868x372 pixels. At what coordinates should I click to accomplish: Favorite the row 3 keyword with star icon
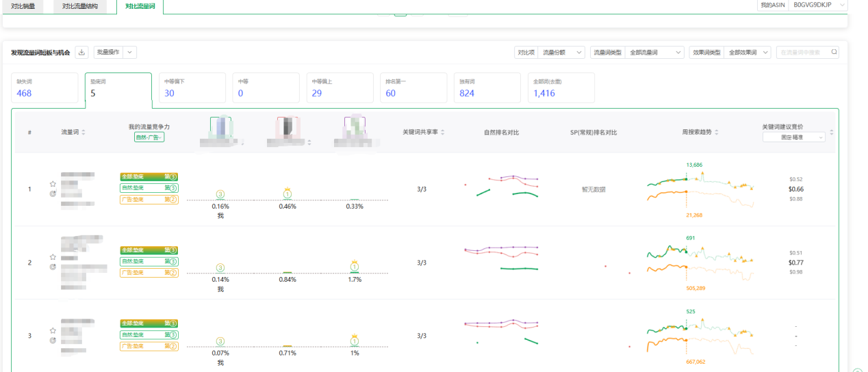pos(53,331)
